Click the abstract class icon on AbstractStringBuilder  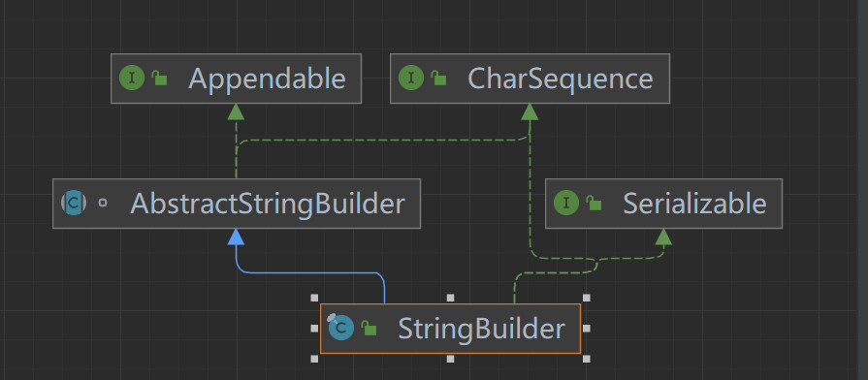[74, 203]
